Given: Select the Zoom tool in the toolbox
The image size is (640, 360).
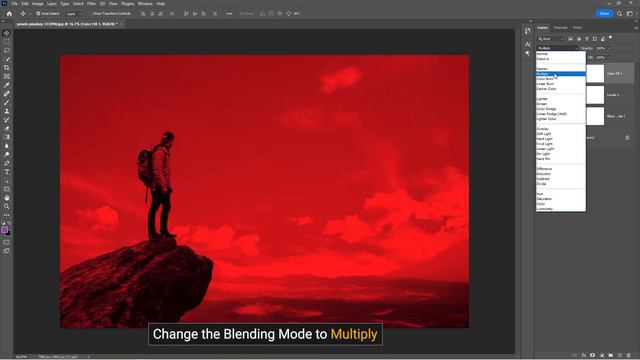Looking at the screenshot, I should tap(7, 207).
